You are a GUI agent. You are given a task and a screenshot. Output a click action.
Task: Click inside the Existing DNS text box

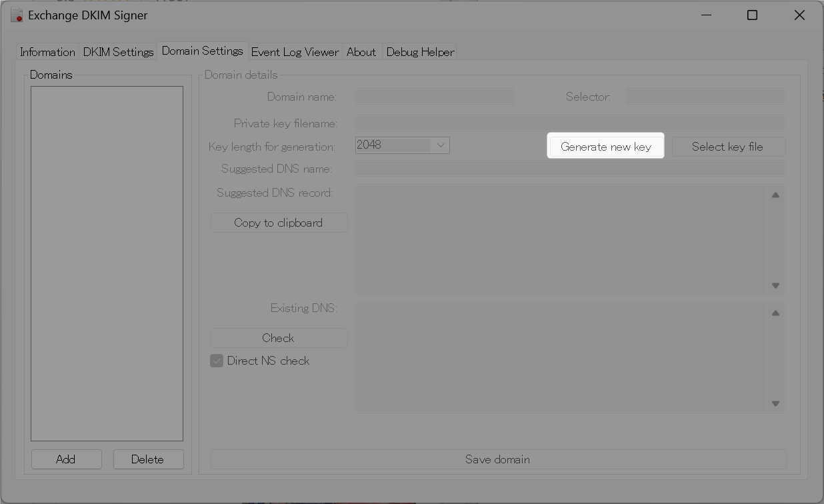click(x=560, y=357)
